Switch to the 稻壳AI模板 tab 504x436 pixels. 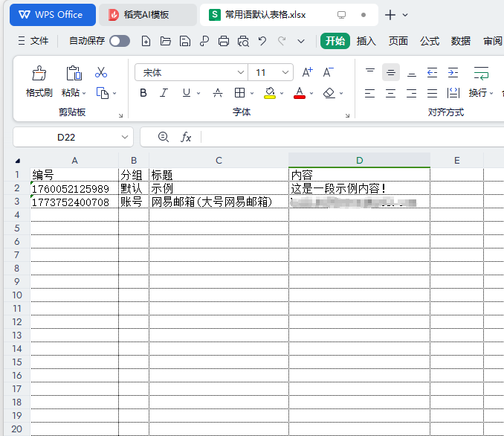[x=148, y=15]
